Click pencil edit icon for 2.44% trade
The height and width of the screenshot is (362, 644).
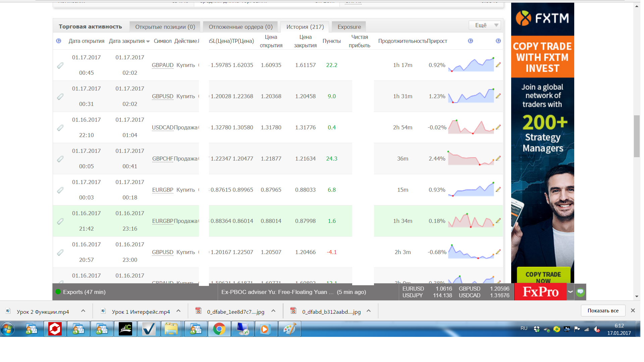498,158
